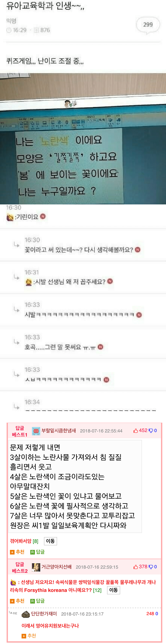The width and height of the screenshot is (166, 644).
Task: Click the view count icon beside 876
Action: pyautogui.click(x=36, y=30)
